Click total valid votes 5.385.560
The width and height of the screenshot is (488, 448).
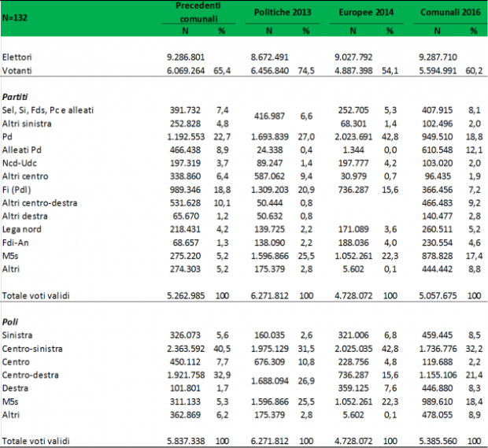coord(438,441)
